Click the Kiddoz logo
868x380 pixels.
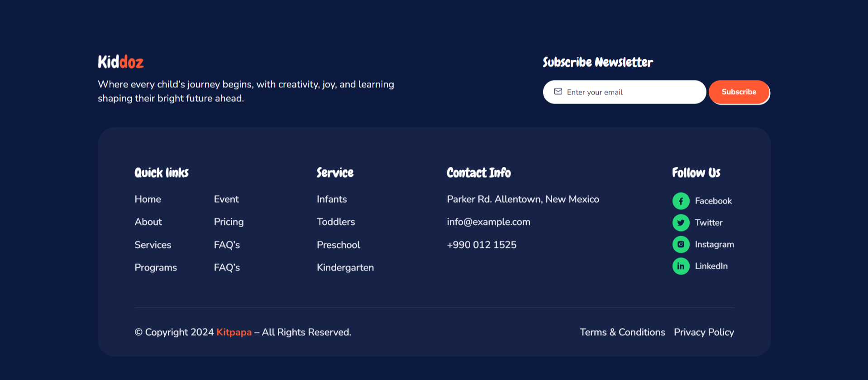120,62
